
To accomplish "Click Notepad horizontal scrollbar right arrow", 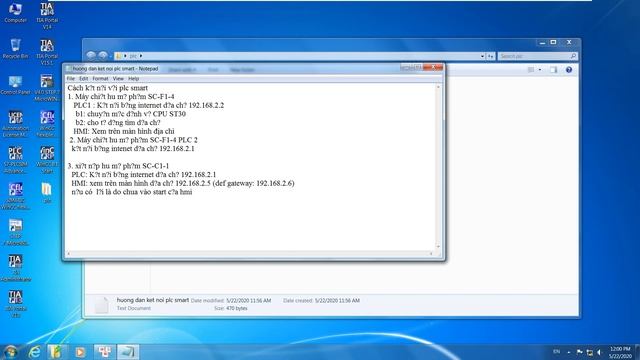I will tap(431, 254).
